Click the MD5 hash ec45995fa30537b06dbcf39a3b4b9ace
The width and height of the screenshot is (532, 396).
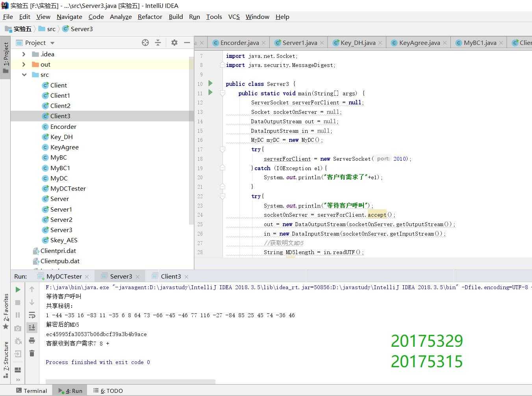pos(96,334)
